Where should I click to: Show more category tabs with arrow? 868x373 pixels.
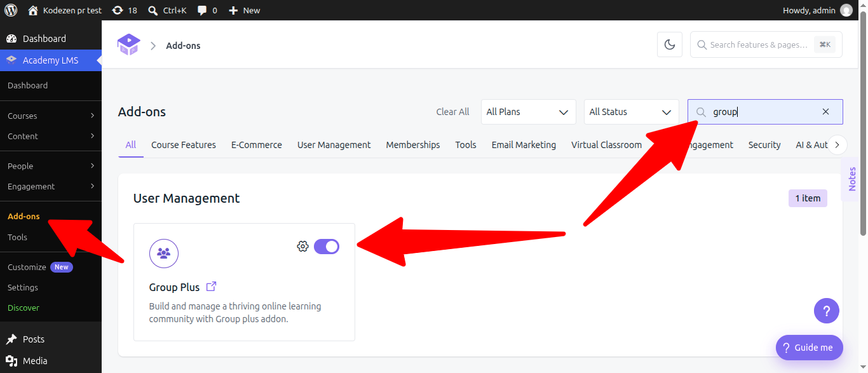click(837, 145)
